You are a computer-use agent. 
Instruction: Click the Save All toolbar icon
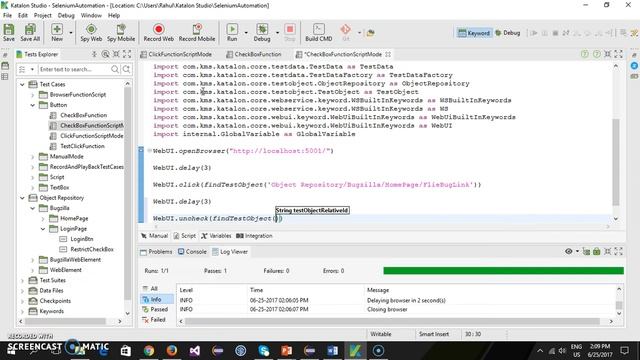pos(30,32)
